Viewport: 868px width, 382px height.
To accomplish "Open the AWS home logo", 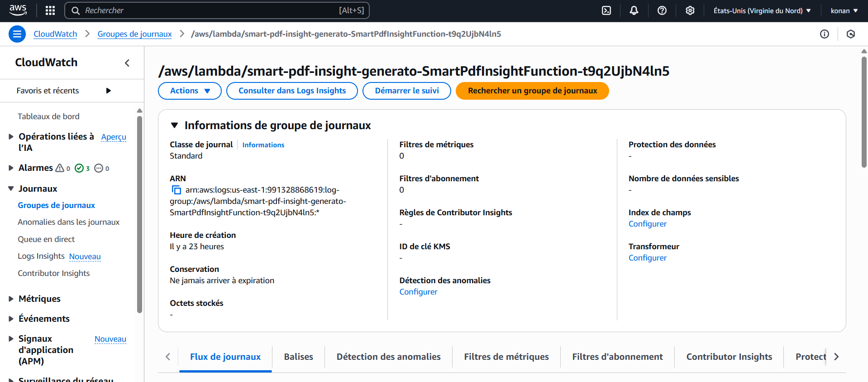I will 18,10.
